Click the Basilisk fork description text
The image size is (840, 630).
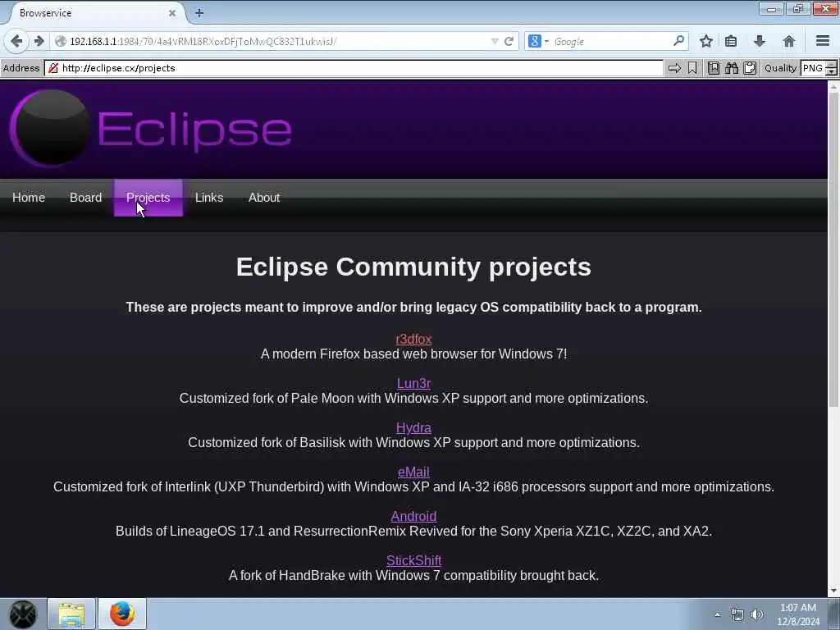tap(413, 442)
